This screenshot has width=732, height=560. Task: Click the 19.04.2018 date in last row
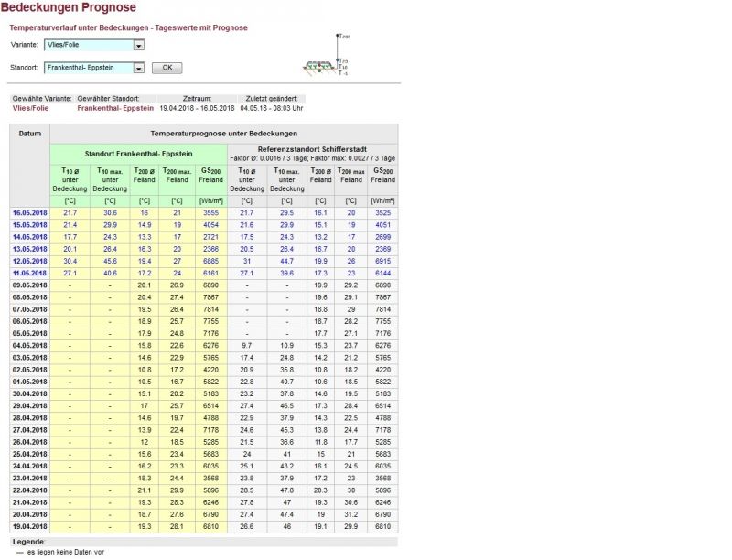coord(29,526)
